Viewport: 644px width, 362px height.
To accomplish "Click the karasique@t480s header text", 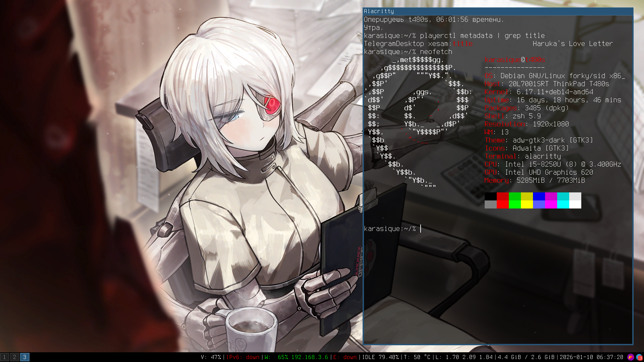I will click(515, 60).
